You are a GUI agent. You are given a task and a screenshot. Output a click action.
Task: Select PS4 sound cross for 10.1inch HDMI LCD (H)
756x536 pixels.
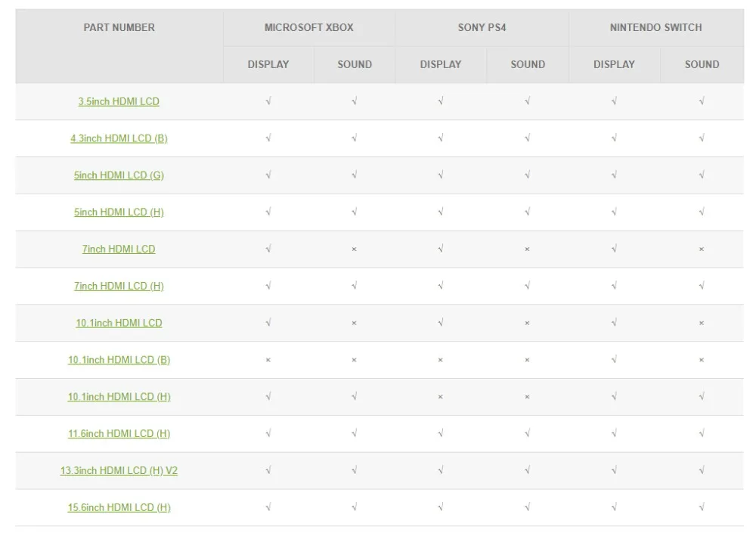(528, 397)
